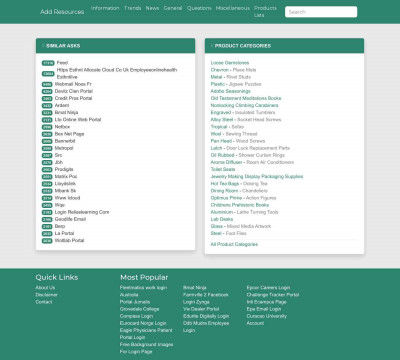Open the Dining Room Chandeliers category
400x360 pixels.
point(239,191)
